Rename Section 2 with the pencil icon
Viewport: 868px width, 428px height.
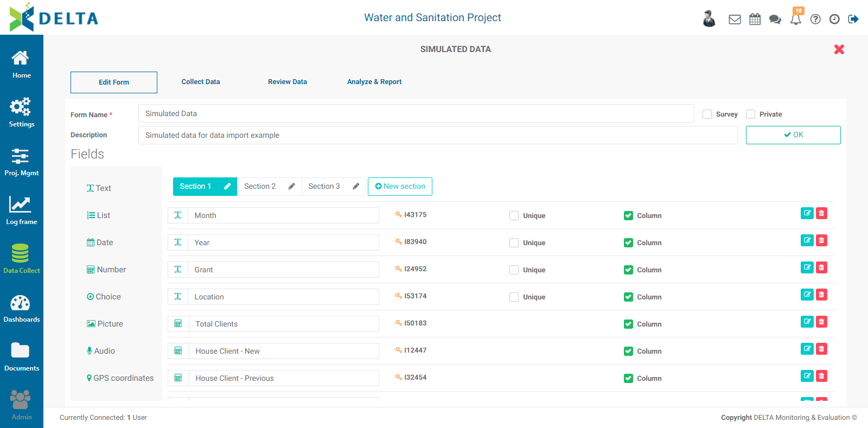[x=291, y=187]
